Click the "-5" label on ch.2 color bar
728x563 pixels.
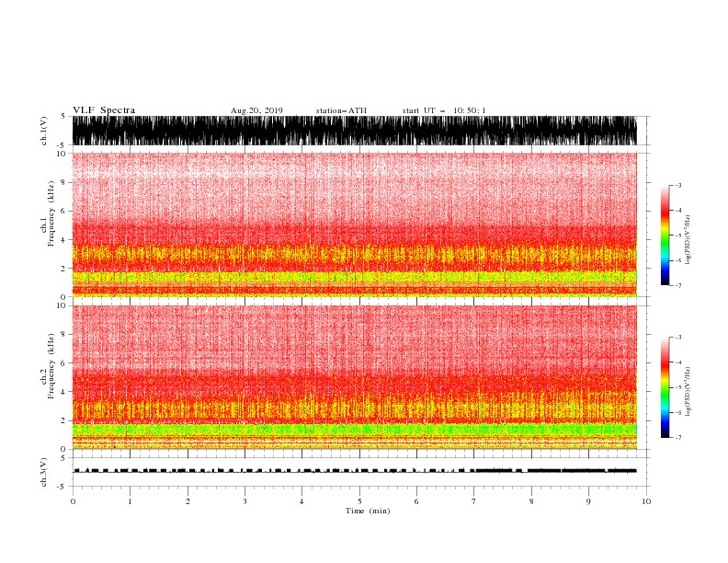(x=678, y=387)
